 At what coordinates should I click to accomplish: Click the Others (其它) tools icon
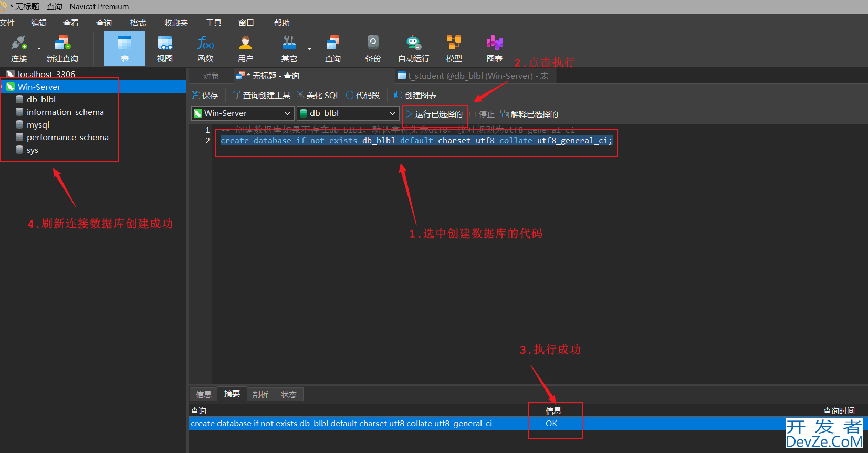pos(289,43)
